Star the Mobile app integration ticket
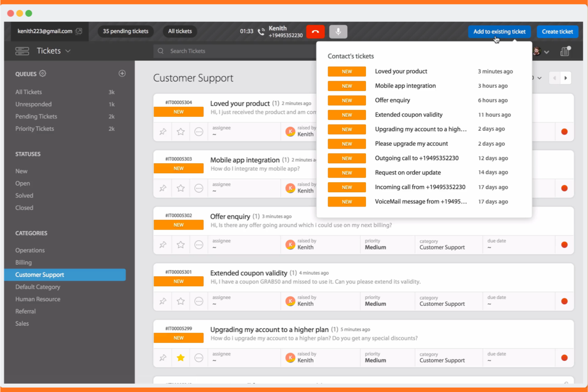588x392 pixels. click(x=180, y=188)
